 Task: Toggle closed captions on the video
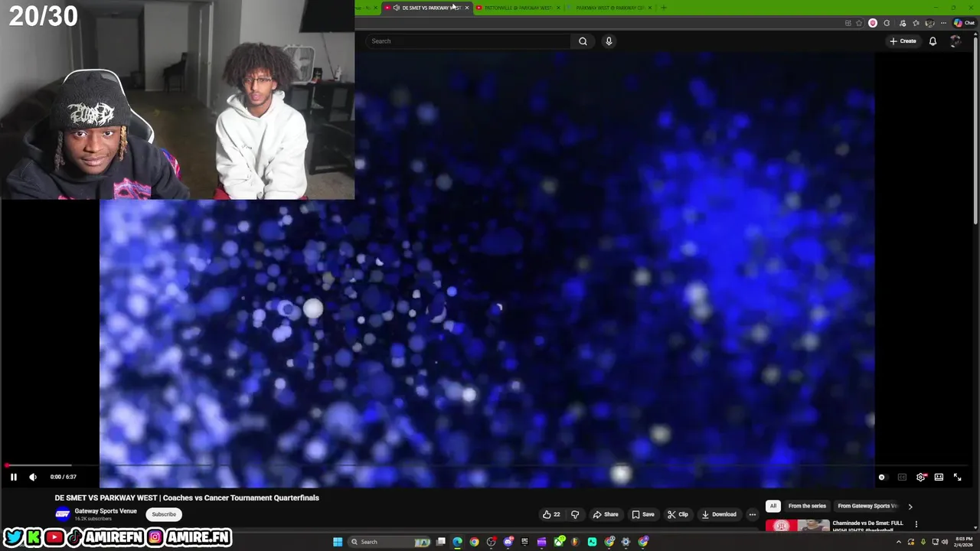[x=902, y=477]
